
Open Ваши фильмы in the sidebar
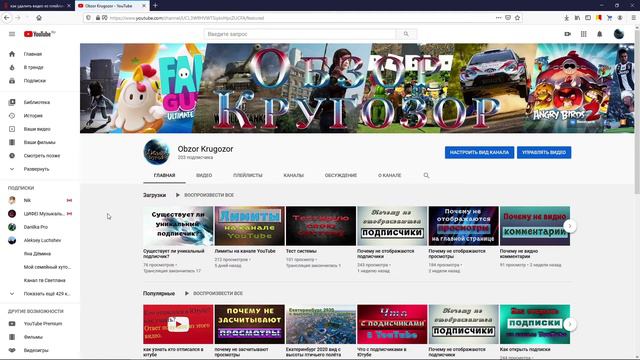(40, 142)
